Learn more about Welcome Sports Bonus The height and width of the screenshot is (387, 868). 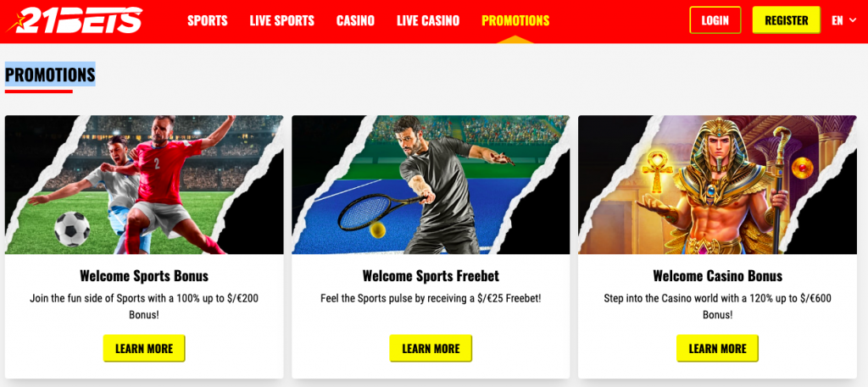[144, 349]
